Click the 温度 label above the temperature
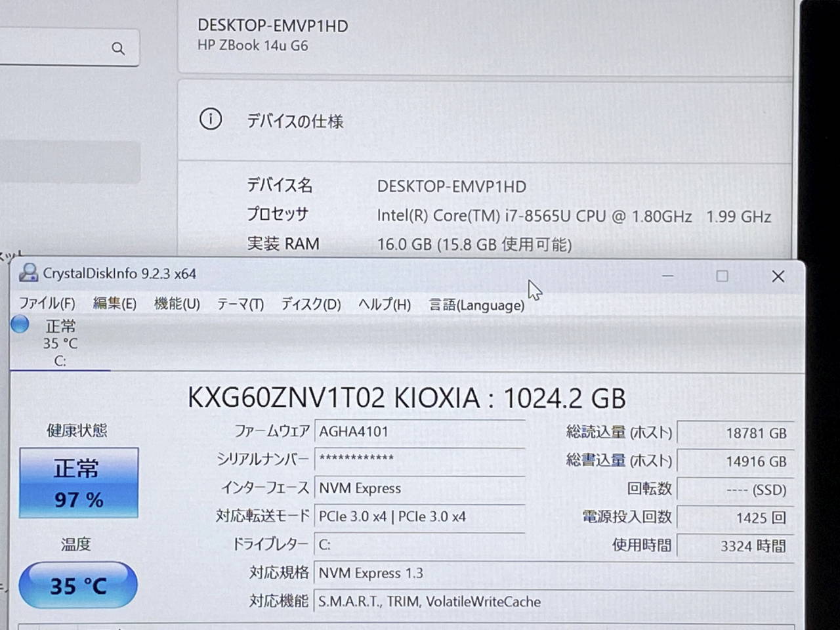 click(x=76, y=544)
